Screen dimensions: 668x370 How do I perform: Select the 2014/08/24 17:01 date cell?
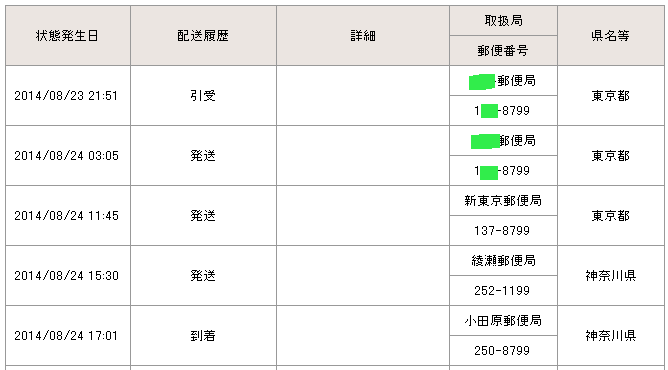(x=68, y=336)
